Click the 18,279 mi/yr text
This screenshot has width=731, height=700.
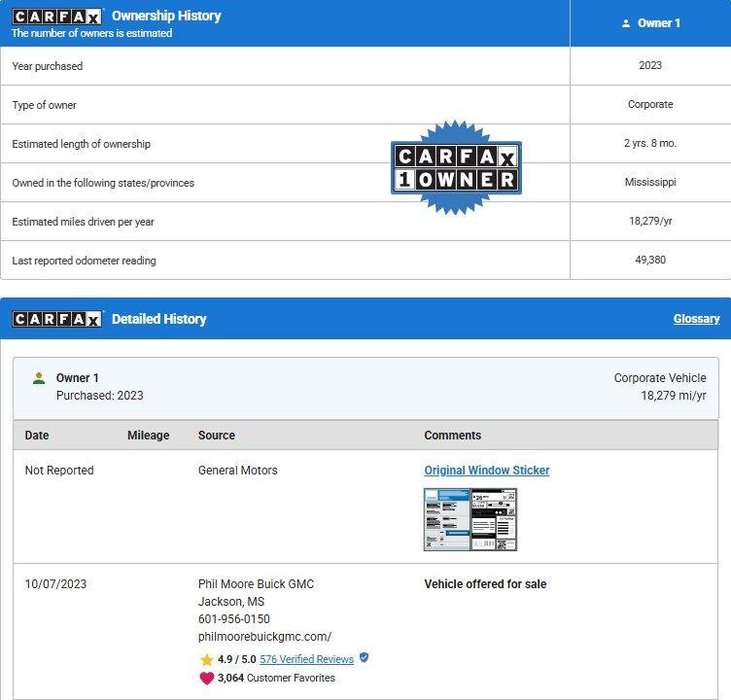pos(674,396)
